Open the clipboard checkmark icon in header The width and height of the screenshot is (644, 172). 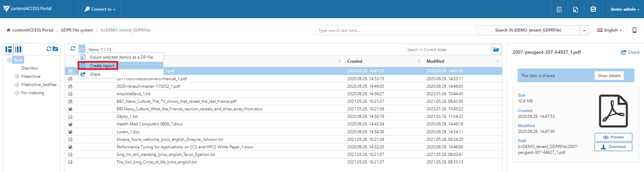593,9
